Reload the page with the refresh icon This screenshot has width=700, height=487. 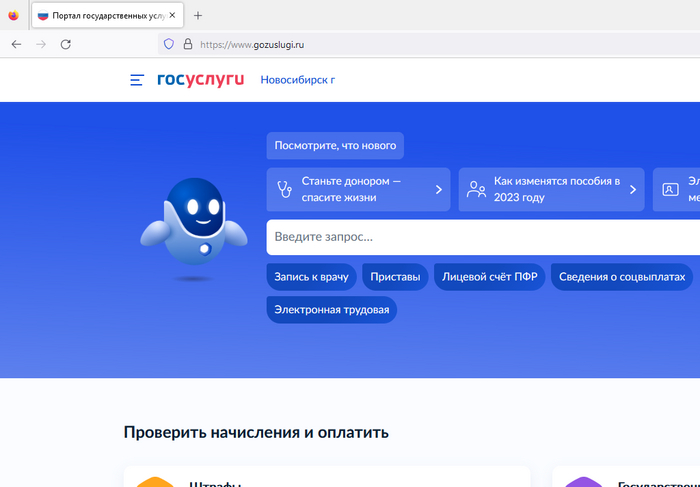tap(66, 44)
